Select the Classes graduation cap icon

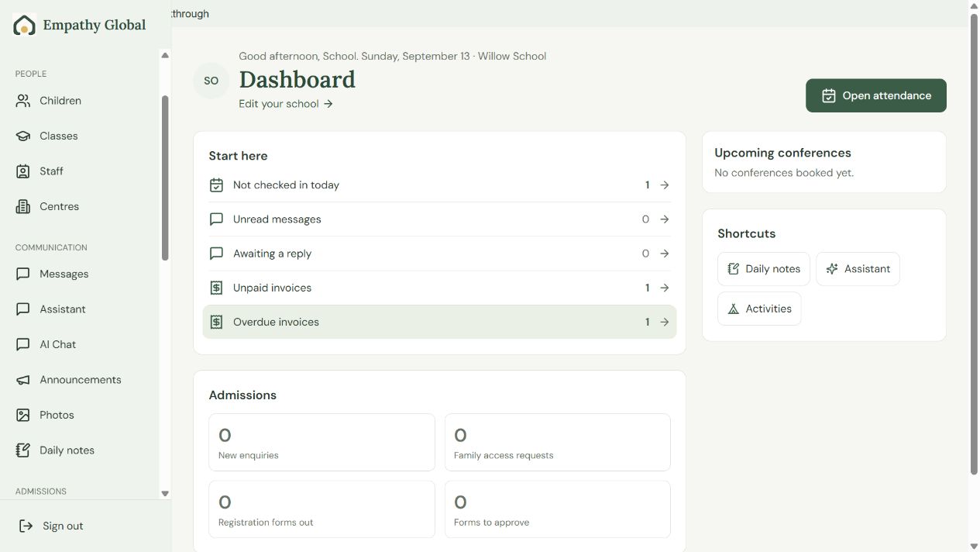[23, 136]
